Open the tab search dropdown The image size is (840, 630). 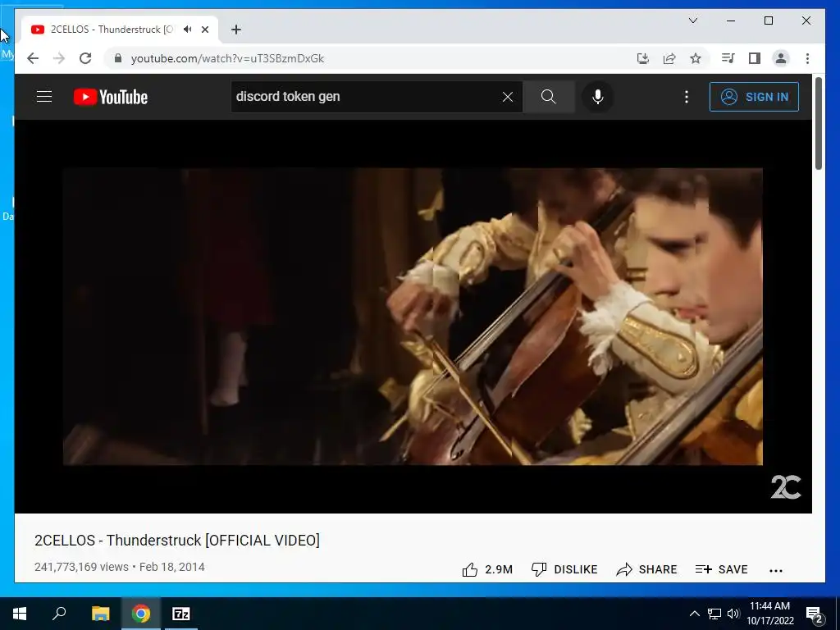pos(692,21)
